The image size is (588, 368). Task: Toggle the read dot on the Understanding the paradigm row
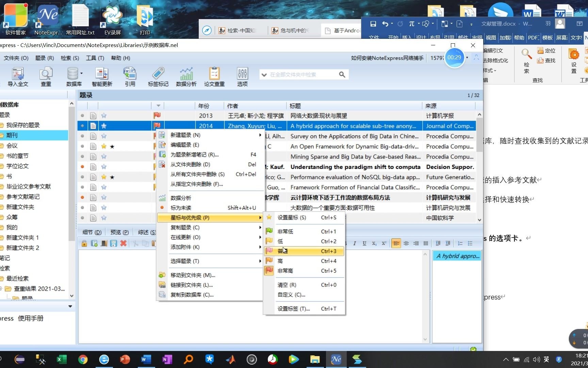click(x=82, y=167)
